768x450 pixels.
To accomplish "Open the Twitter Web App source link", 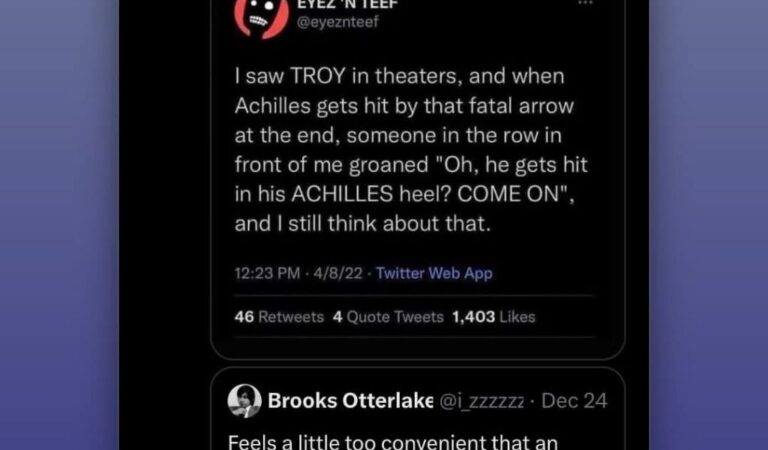I will pos(434,273).
